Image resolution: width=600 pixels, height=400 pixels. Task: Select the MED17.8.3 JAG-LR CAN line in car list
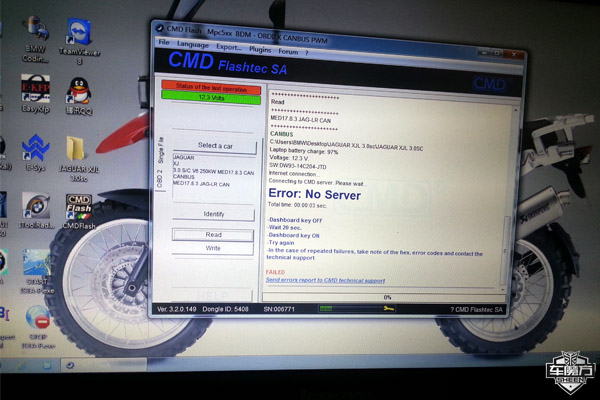tap(201, 184)
